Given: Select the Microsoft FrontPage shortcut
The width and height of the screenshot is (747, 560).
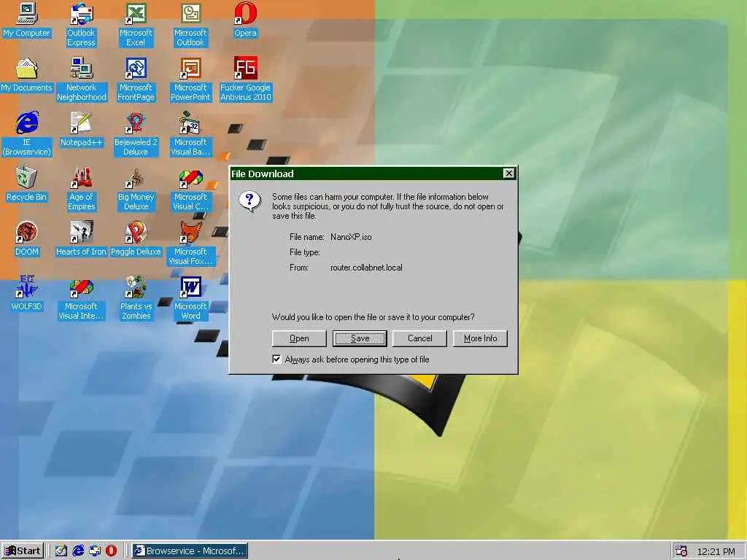Looking at the screenshot, I should pyautogui.click(x=136, y=79).
